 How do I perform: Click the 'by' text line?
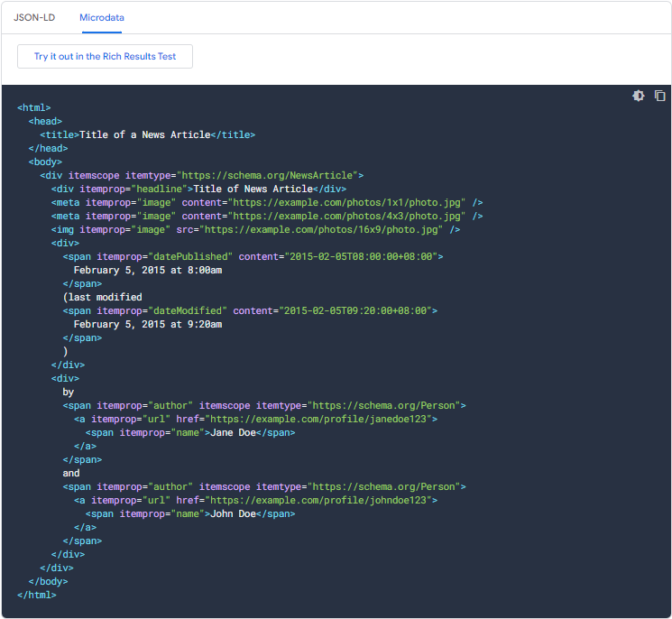(x=69, y=393)
